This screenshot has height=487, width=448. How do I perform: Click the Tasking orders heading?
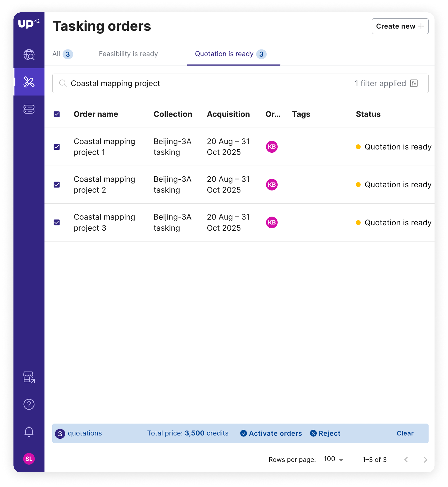point(102,26)
